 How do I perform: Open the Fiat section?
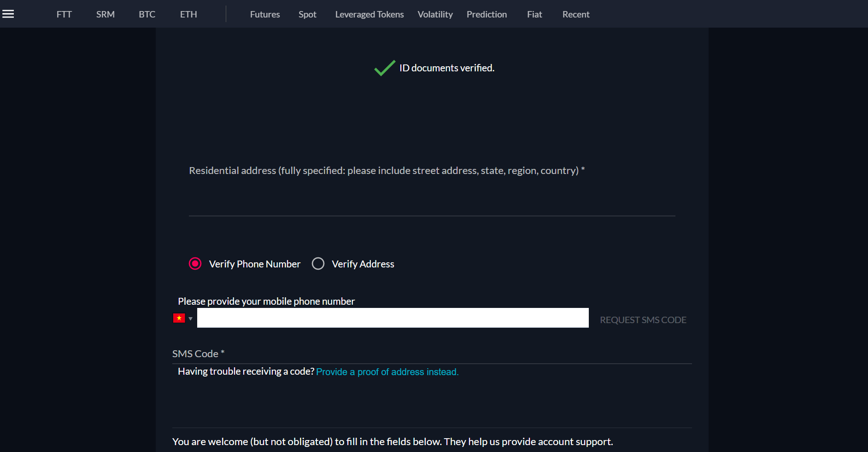pos(534,14)
